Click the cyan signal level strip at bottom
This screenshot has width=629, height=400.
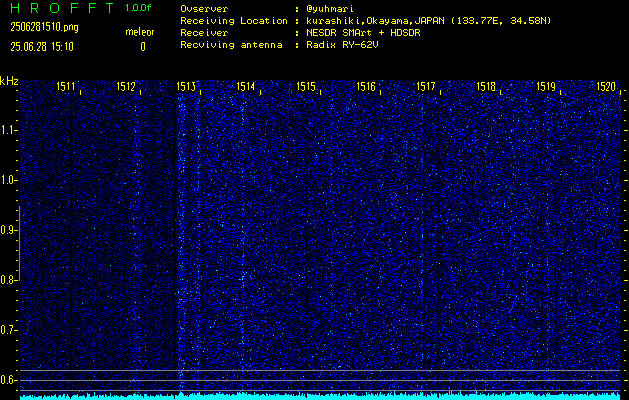321,397
